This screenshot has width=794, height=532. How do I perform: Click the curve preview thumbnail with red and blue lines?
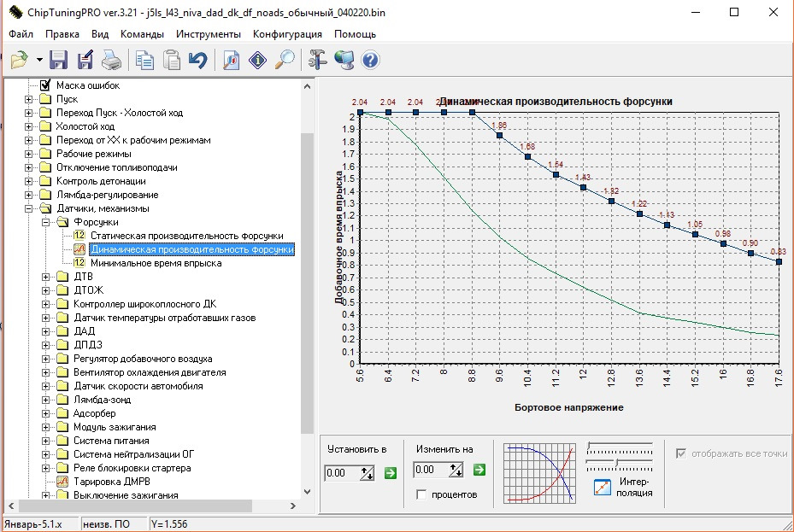coord(540,473)
